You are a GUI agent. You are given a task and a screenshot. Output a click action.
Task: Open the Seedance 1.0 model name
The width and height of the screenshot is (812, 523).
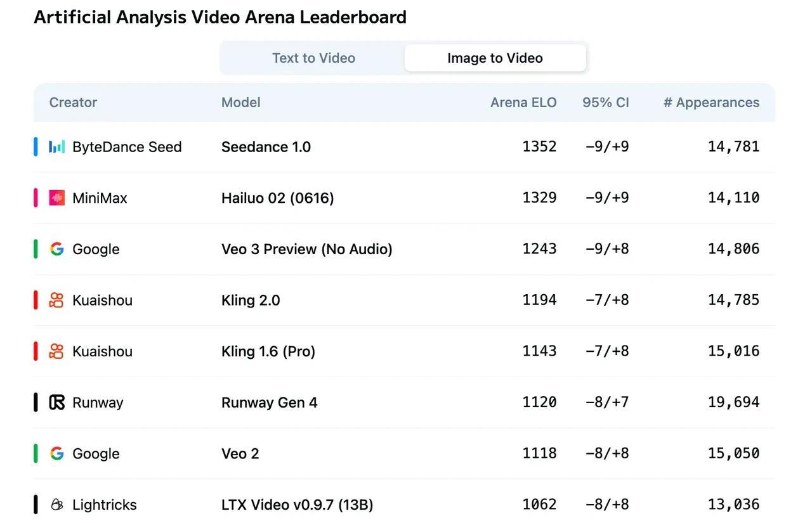coord(266,147)
